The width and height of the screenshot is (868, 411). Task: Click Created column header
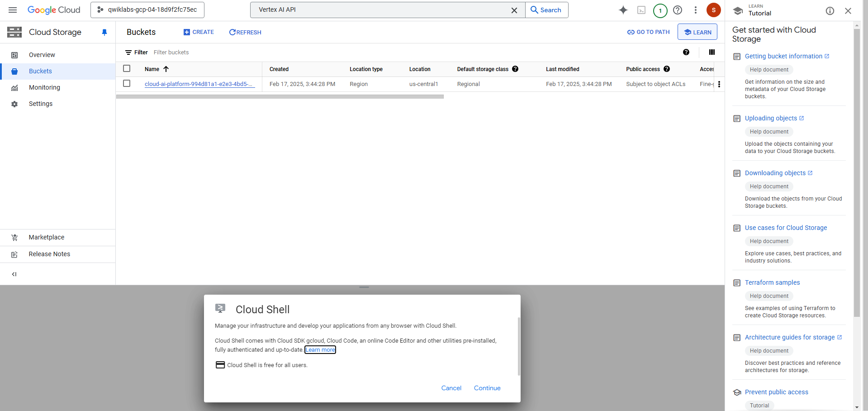(x=279, y=69)
